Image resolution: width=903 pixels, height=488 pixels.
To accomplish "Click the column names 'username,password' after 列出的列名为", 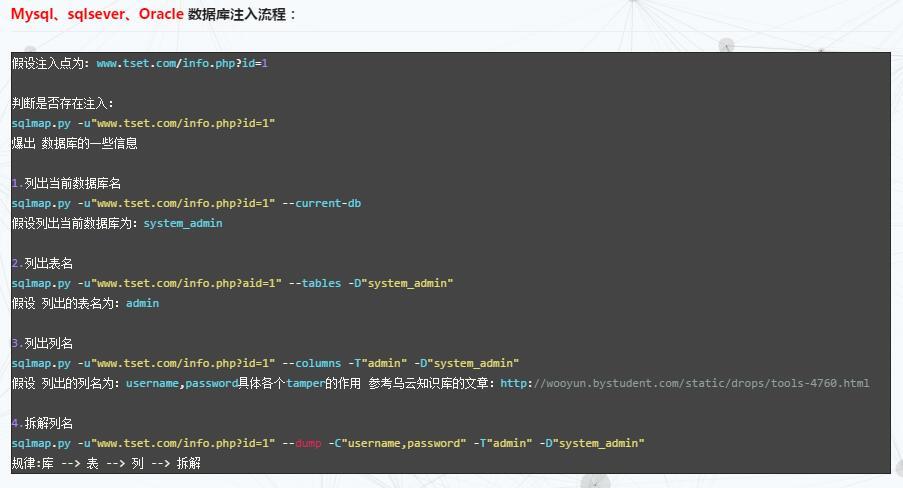I will click(182, 384).
